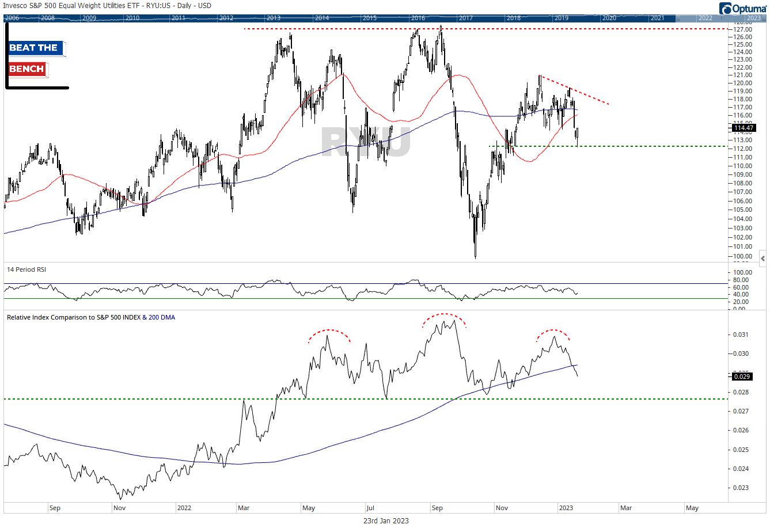
Task: Click the 127.00 price axis label
Action: click(x=744, y=29)
